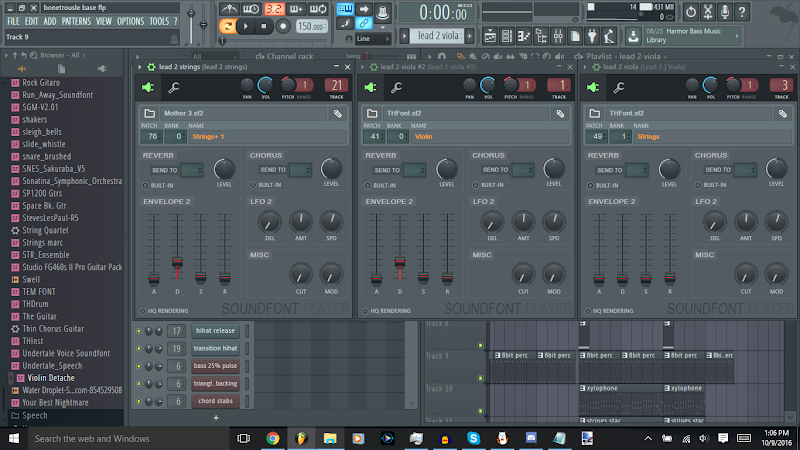Expand the Harmor Bass Music Library hint arrow
This screenshot has height=450, width=800.
737,36
